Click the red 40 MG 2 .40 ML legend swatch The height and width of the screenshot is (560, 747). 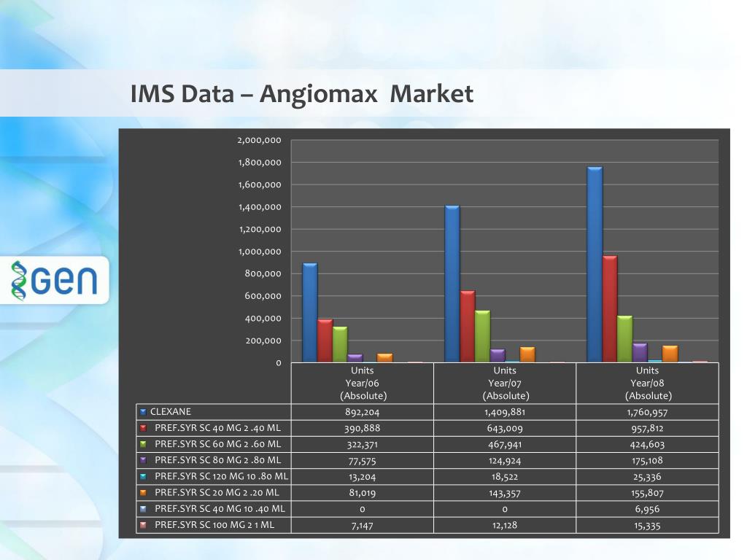(x=143, y=428)
